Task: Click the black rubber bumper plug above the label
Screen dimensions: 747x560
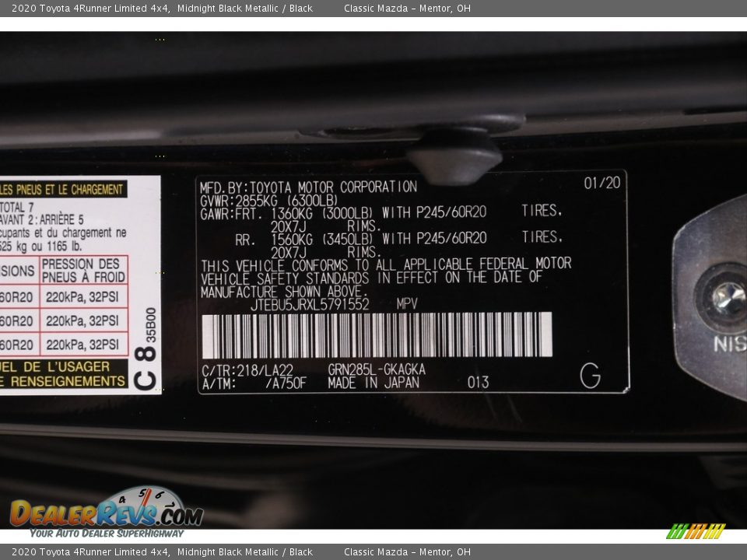Action: 455,156
